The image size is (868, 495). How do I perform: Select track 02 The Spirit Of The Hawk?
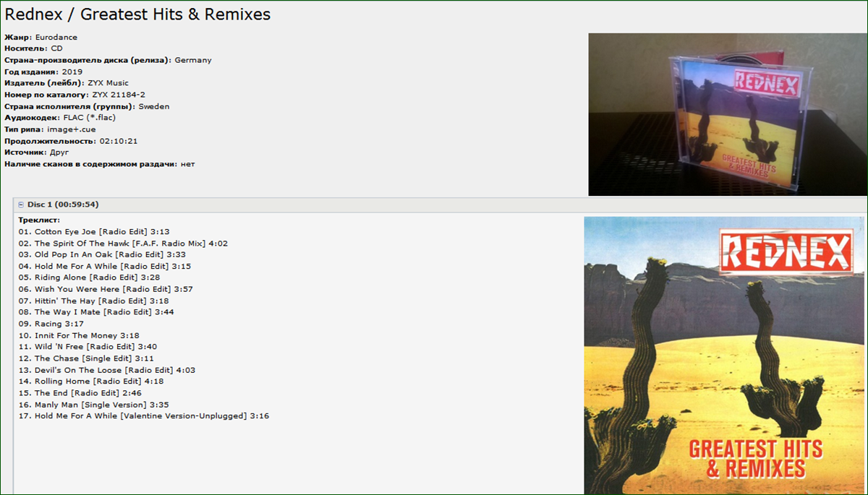[x=123, y=244]
